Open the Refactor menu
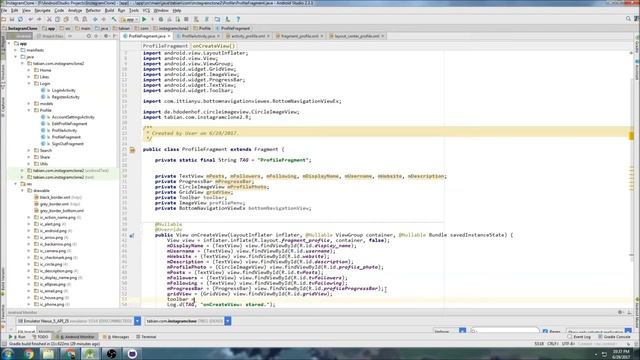 tap(93, 10)
